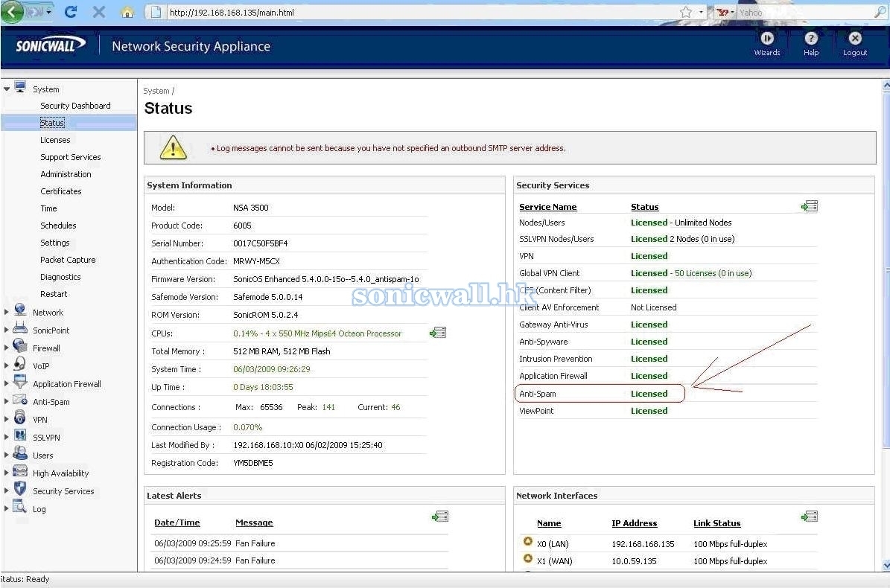Reload the page with the refresh icon
The image size is (890, 588).
tap(71, 12)
